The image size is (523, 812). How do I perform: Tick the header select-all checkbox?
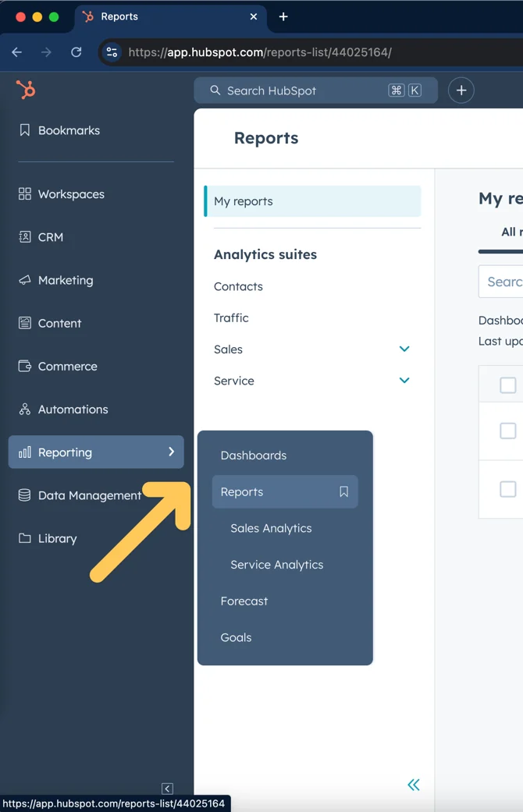(508, 385)
